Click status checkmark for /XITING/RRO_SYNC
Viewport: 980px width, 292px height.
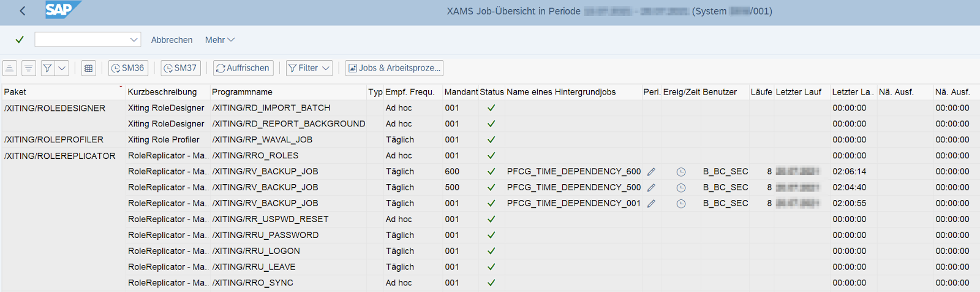point(491,283)
